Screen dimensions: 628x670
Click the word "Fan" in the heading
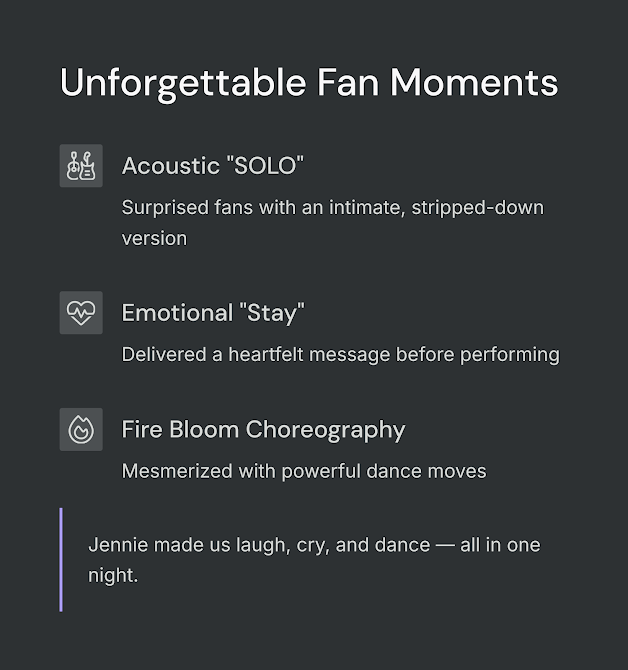coord(348,82)
